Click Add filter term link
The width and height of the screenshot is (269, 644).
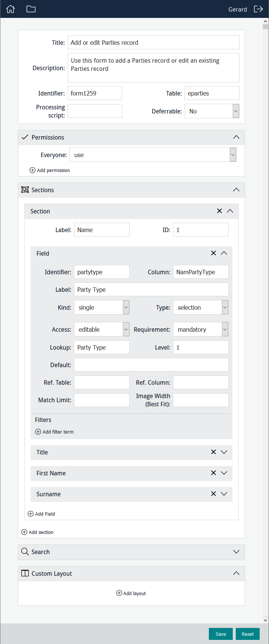click(x=55, y=432)
